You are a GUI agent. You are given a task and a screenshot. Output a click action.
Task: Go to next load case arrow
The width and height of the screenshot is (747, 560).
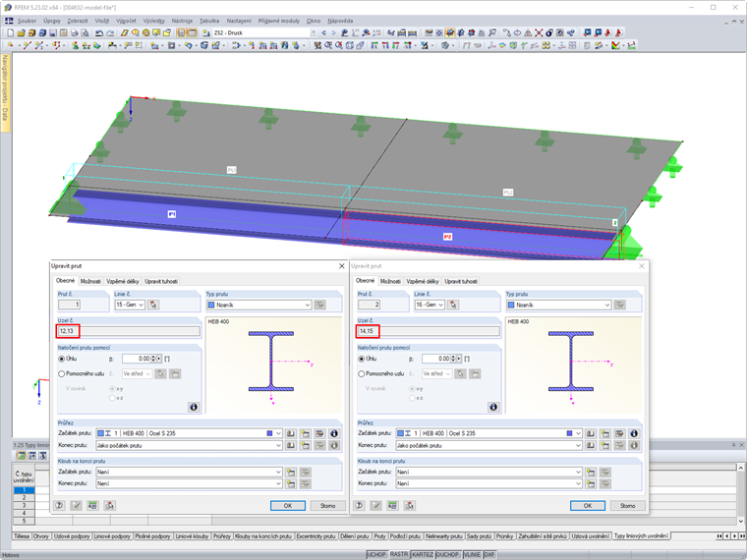(x=333, y=32)
